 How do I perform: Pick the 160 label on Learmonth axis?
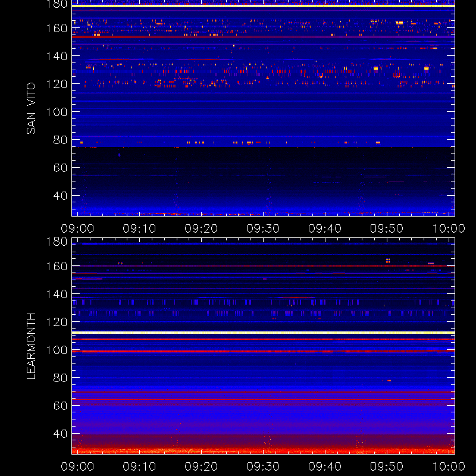[x=57, y=266]
